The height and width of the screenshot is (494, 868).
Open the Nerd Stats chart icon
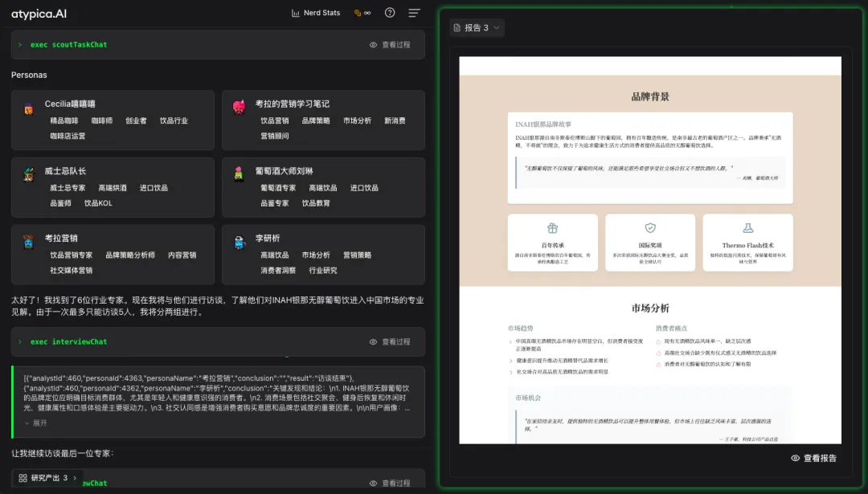coord(296,13)
